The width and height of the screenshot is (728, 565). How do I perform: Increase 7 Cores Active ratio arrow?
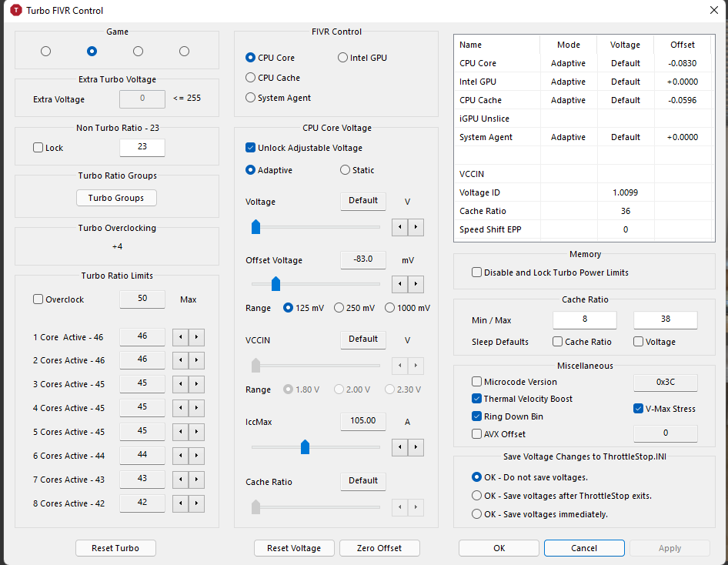(x=196, y=480)
